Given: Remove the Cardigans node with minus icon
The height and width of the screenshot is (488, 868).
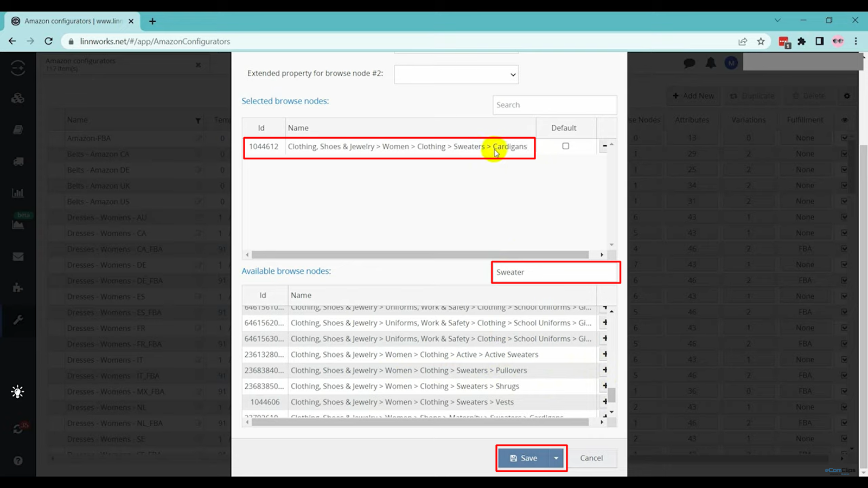Looking at the screenshot, I should click(604, 146).
